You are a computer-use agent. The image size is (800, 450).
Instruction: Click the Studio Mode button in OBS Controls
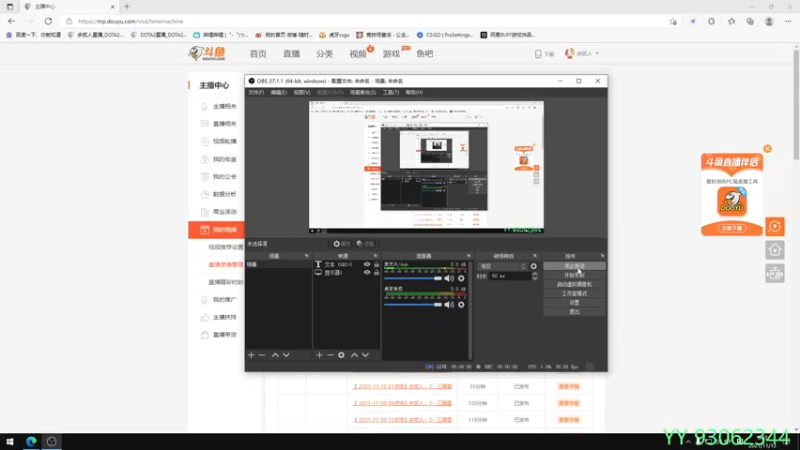[574, 293]
